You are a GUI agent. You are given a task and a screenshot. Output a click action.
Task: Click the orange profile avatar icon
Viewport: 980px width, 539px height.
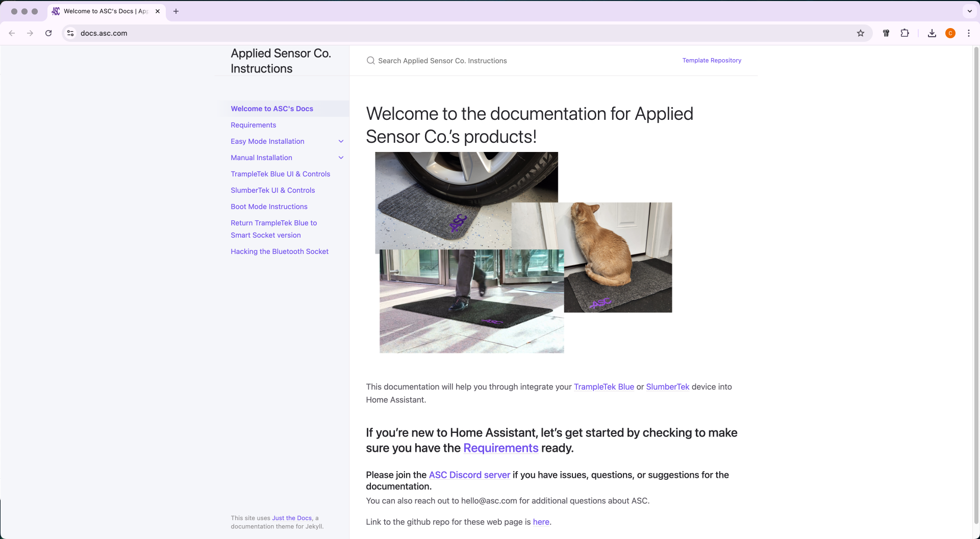tap(950, 33)
